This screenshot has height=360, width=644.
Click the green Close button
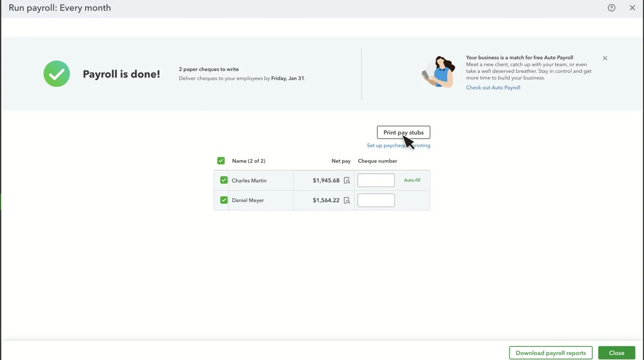coord(617,353)
